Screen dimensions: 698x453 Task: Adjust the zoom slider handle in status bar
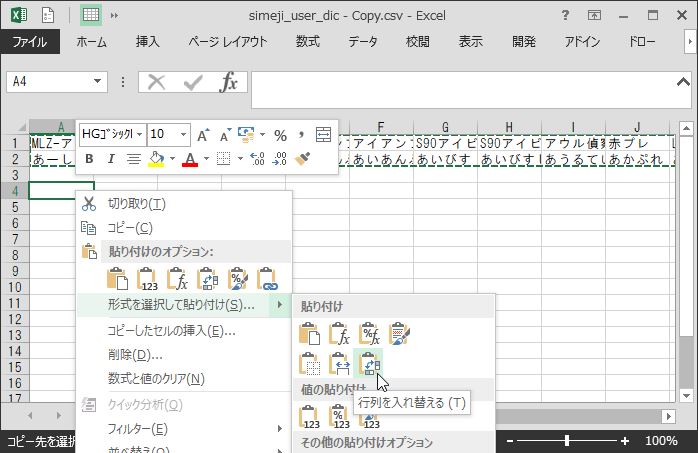567,441
